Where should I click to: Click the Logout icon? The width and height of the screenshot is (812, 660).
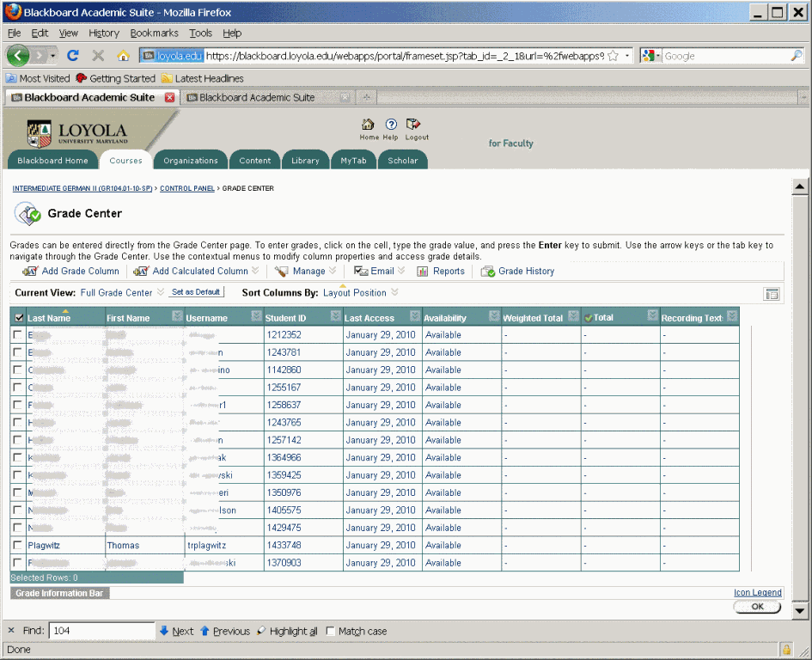click(x=413, y=125)
